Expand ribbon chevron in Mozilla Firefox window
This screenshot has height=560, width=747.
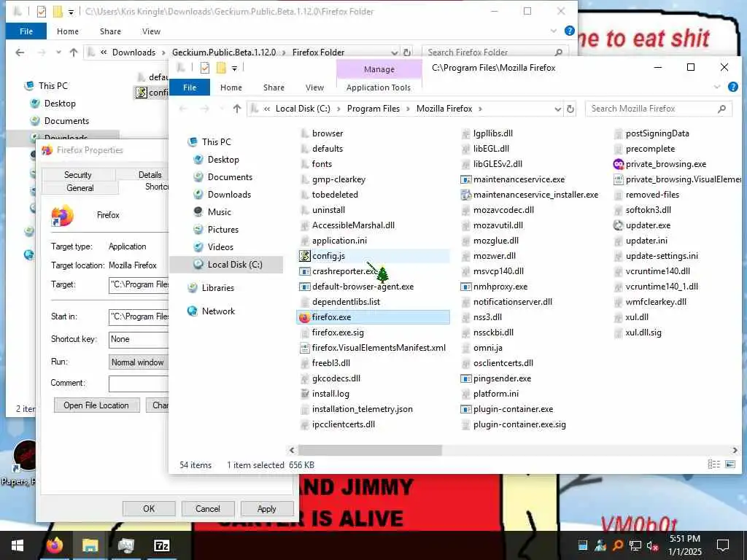(x=717, y=87)
